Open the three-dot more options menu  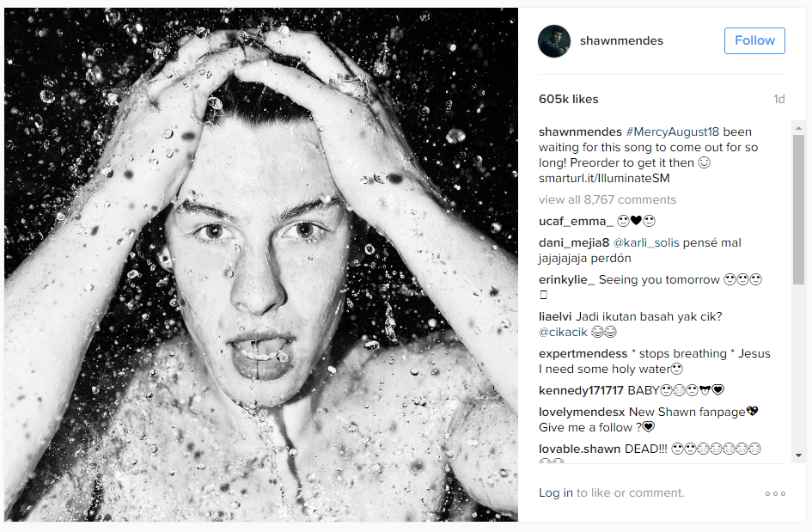click(x=775, y=493)
